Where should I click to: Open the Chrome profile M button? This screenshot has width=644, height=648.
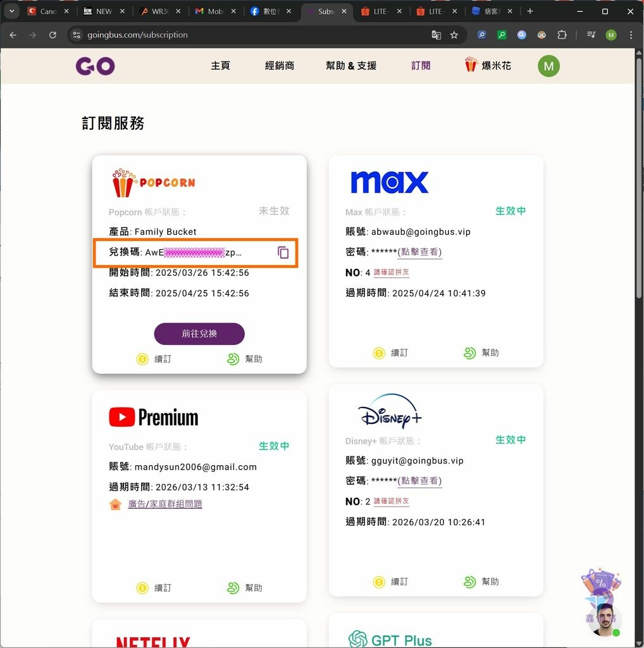[x=611, y=35]
